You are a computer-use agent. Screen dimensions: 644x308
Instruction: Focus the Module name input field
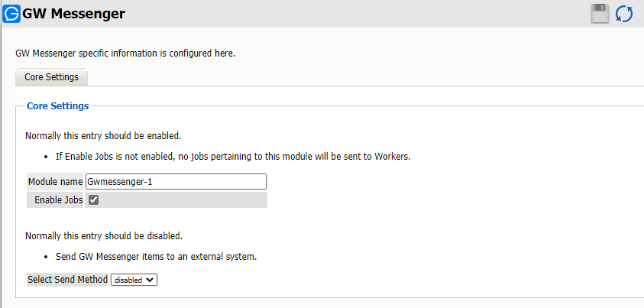click(176, 182)
